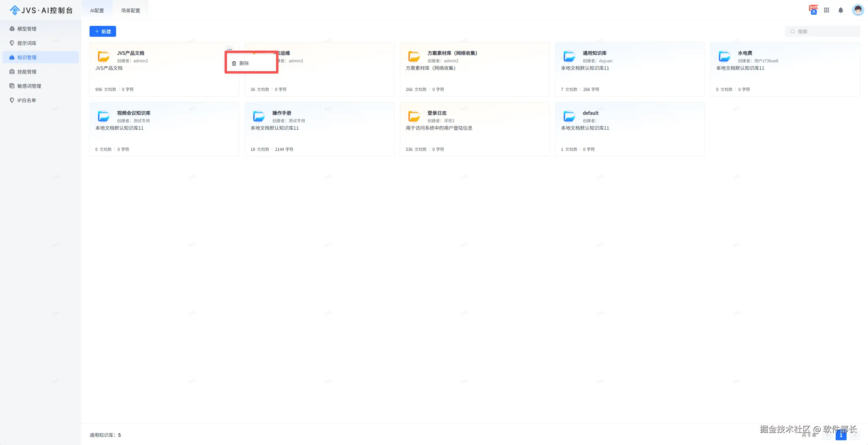Screen dimensions: 868x445
Task: Click the HOT badge icon in header
Action: (x=813, y=10)
